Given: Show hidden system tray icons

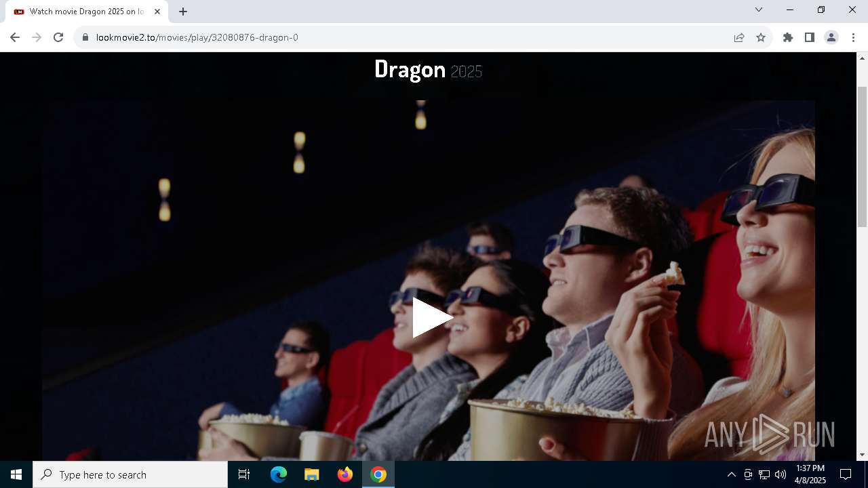Looking at the screenshot, I should pos(731,474).
